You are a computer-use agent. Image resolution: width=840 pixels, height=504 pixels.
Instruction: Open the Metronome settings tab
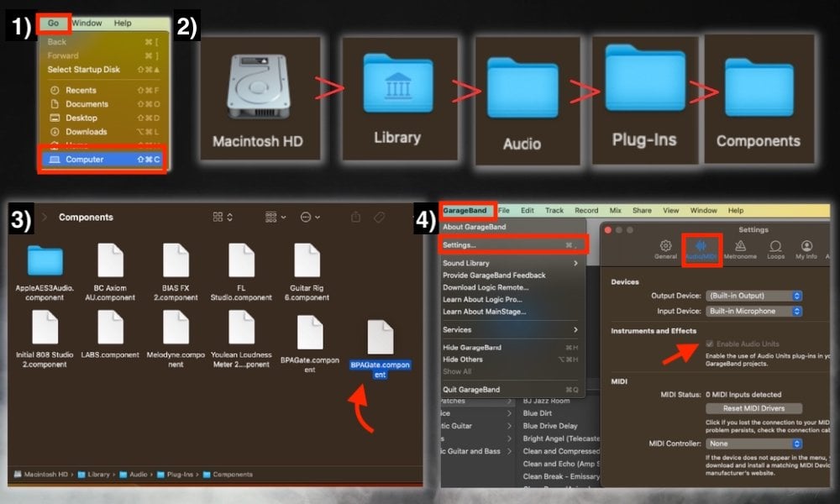pyautogui.click(x=740, y=249)
